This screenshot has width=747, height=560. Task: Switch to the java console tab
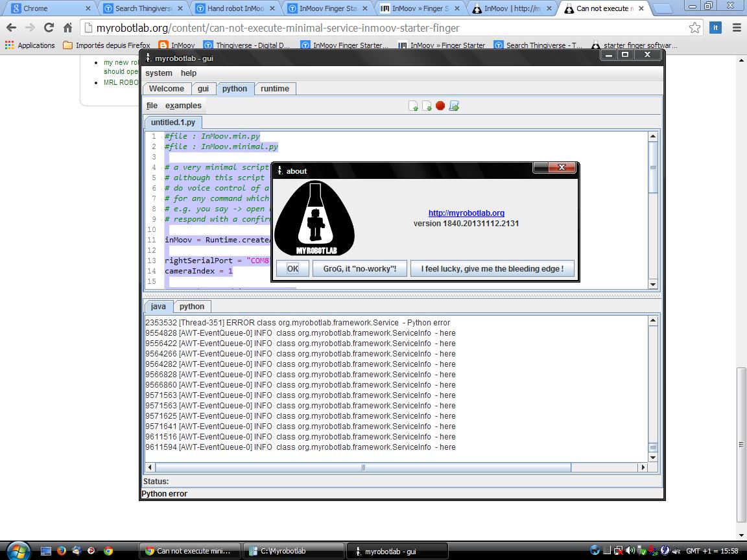coord(158,307)
